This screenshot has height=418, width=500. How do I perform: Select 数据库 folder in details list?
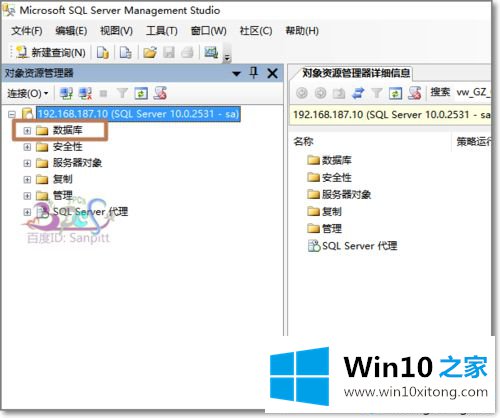tap(329, 161)
